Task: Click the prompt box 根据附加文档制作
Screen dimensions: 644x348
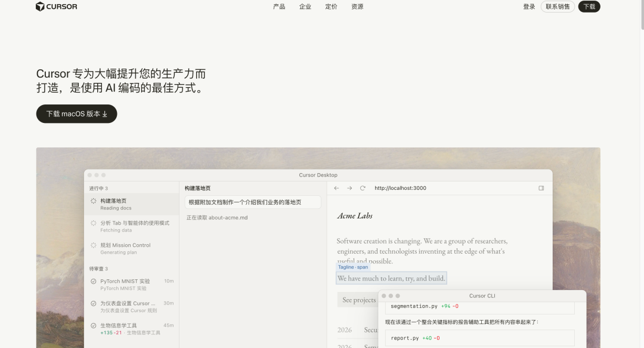Action: coord(253,202)
